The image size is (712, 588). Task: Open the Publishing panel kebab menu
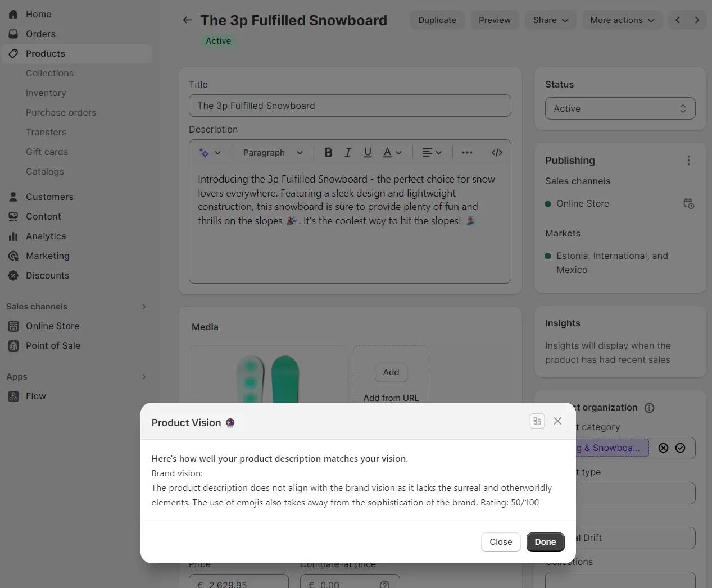(x=688, y=160)
